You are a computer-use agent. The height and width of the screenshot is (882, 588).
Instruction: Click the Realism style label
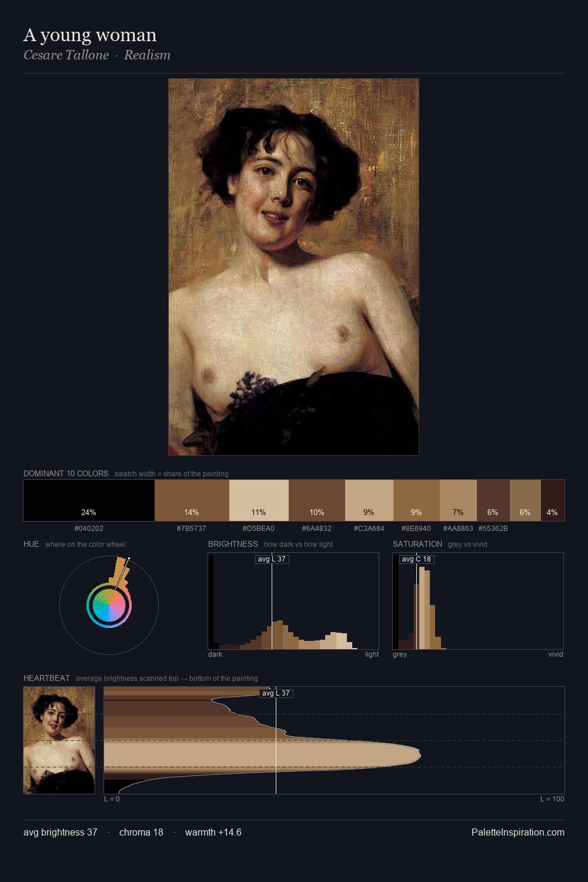pos(147,55)
